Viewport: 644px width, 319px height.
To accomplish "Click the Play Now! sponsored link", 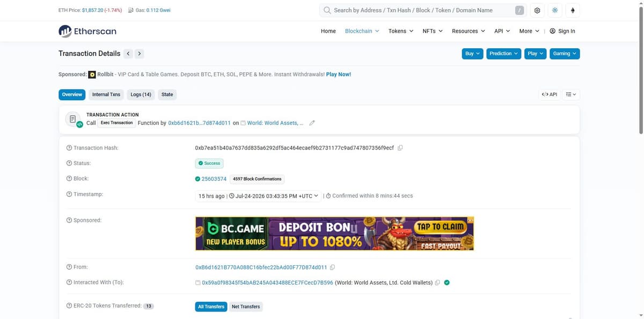I will (339, 75).
